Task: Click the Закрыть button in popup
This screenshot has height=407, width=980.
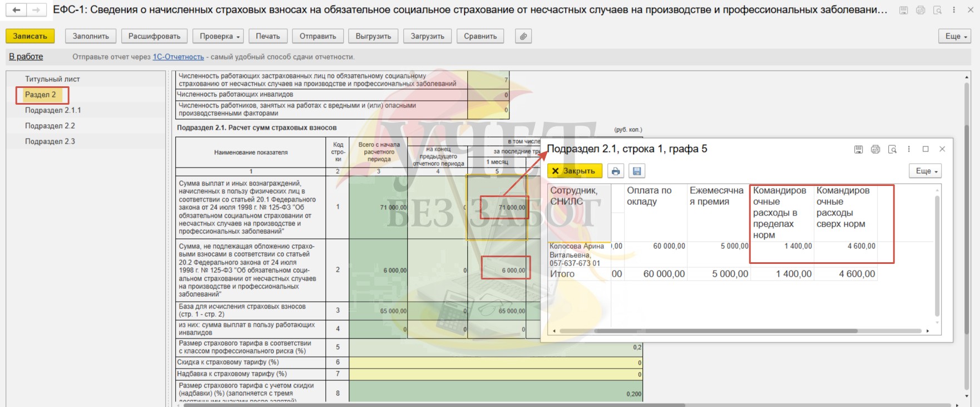Action: (x=575, y=171)
